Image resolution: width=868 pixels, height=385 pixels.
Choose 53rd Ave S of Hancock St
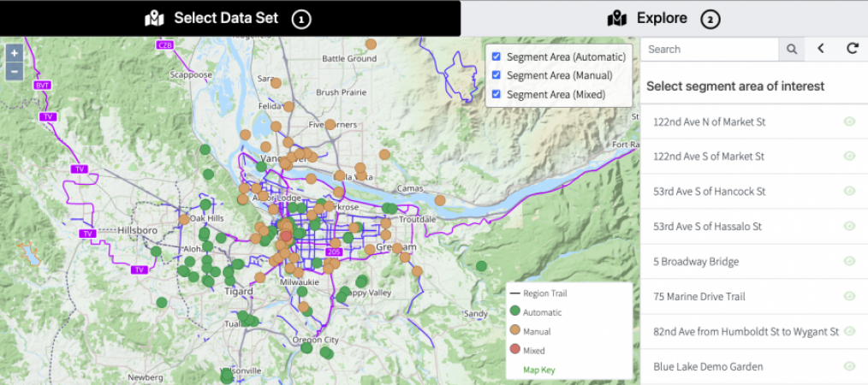pos(709,192)
